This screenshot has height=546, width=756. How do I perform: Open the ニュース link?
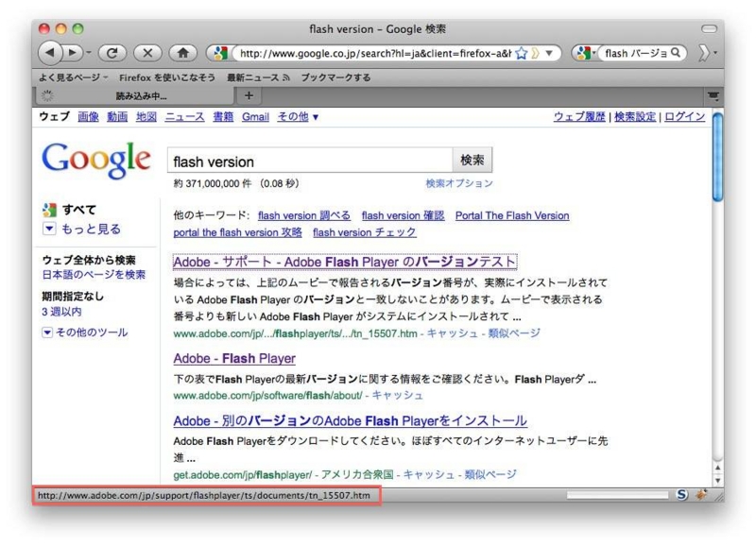coord(184,116)
